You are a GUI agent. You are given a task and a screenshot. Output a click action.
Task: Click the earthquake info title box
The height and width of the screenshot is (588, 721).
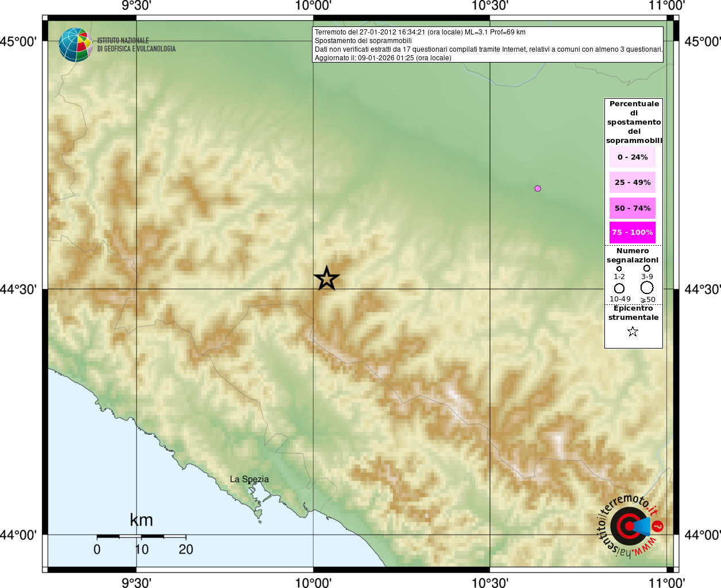pos(488,45)
